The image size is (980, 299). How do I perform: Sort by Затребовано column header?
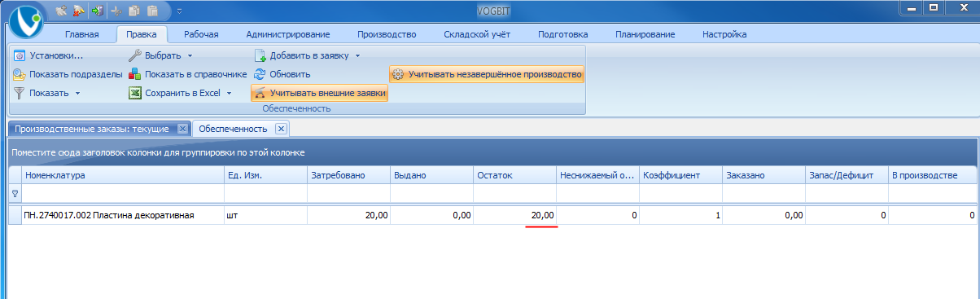pyautogui.click(x=348, y=175)
